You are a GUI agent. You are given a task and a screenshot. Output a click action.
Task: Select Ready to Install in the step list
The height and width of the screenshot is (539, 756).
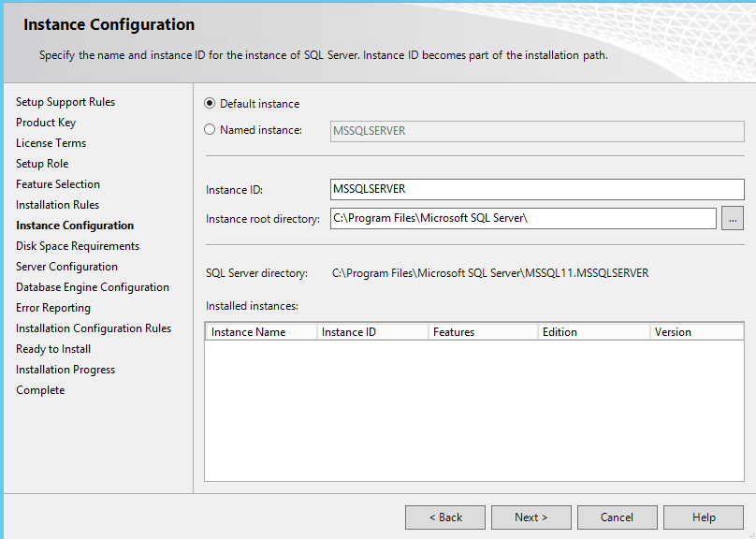53,349
